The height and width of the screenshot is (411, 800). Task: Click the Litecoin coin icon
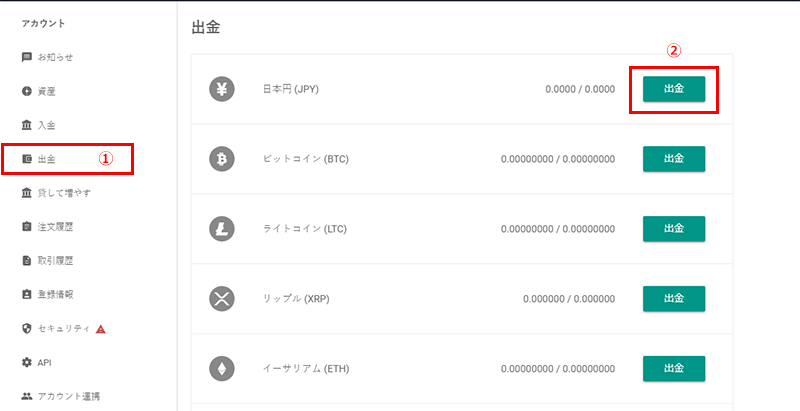tap(221, 229)
